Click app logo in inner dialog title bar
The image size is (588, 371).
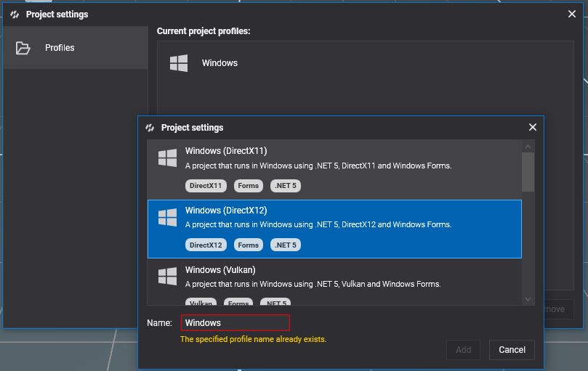150,128
